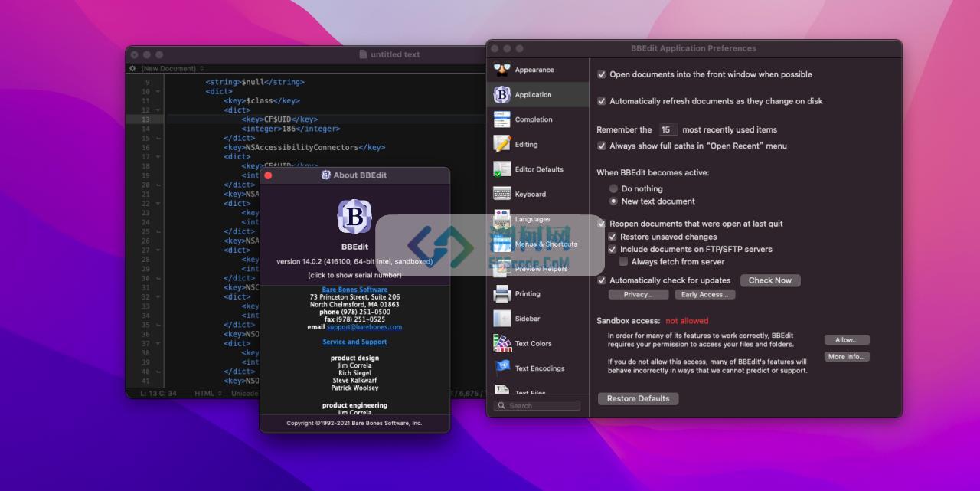Open the Keyboard preferences pane
Screen dimensions: 980x491
point(538,195)
